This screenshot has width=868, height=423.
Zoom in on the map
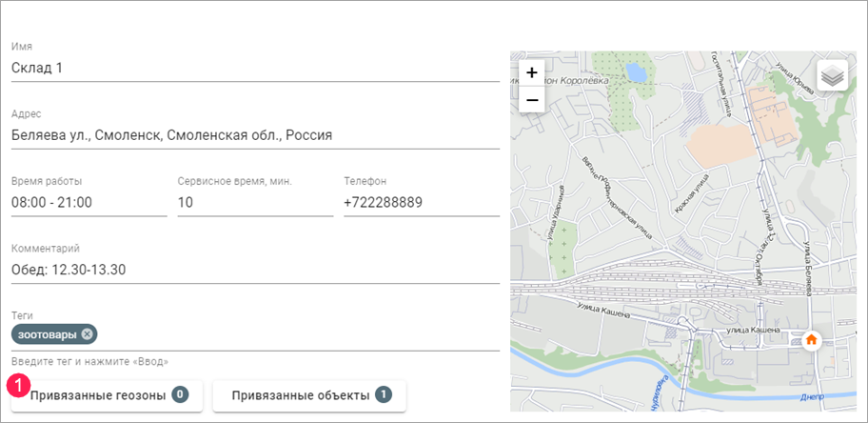pos(531,72)
